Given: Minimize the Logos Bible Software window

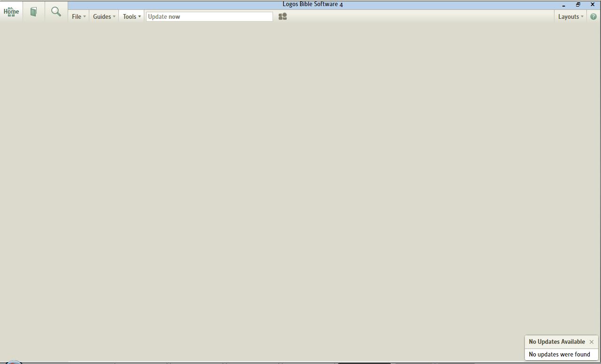Looking at the screenshot, I should [563, 5].
